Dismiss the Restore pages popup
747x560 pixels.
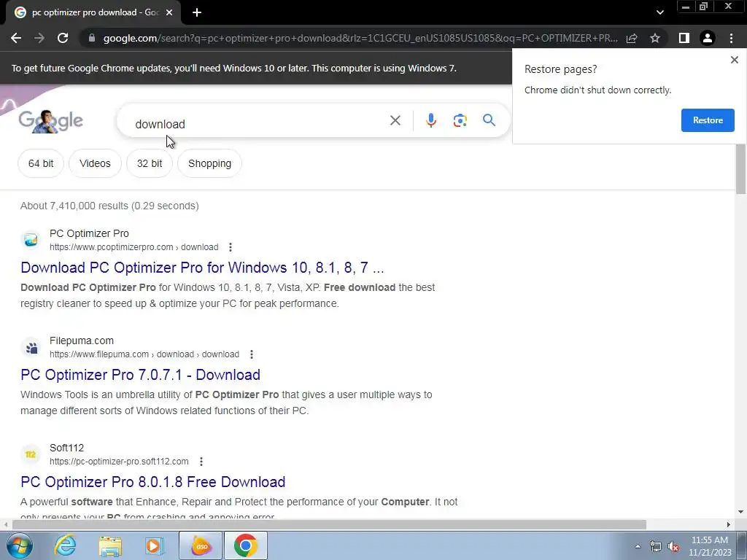tap(734, 60)
